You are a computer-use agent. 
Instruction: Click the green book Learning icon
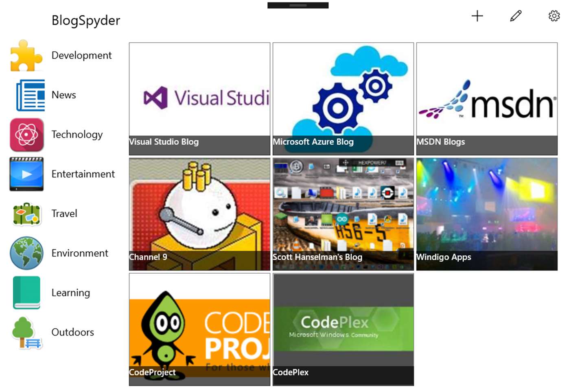tap(27, 293)
